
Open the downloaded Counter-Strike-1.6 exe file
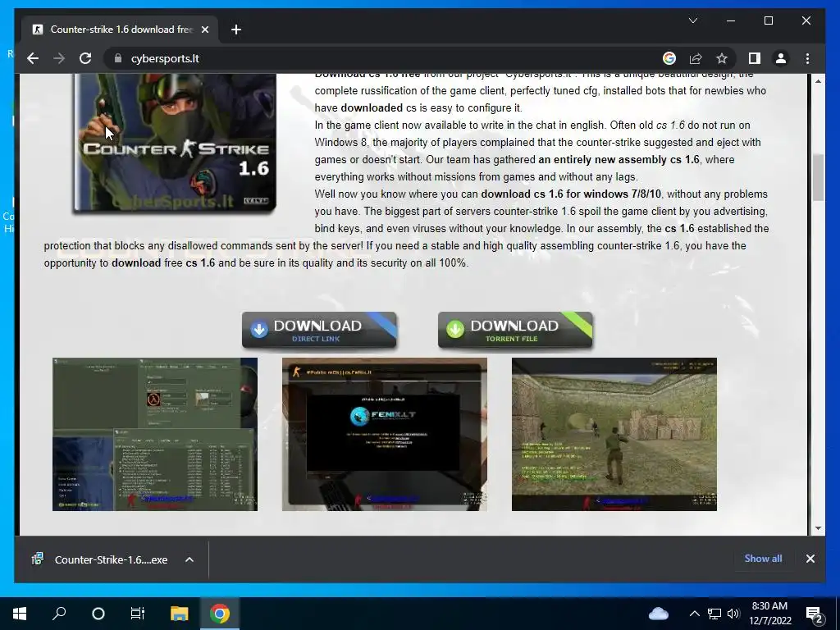(x=101, y=559)
